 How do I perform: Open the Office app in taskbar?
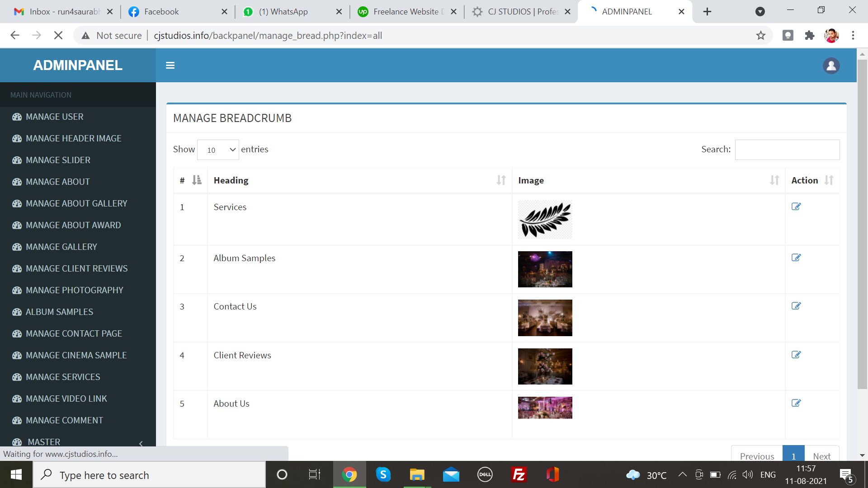[x=552, y=474]
